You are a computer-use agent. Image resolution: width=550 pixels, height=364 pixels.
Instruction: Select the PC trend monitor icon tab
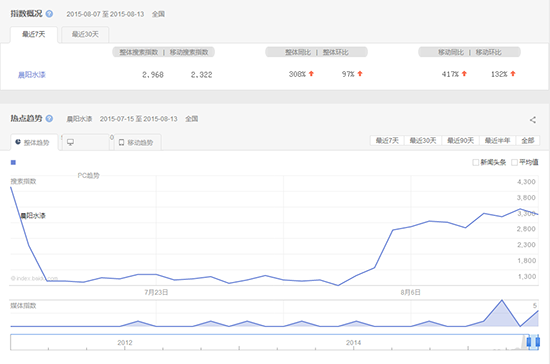click(x=71, y=142)
